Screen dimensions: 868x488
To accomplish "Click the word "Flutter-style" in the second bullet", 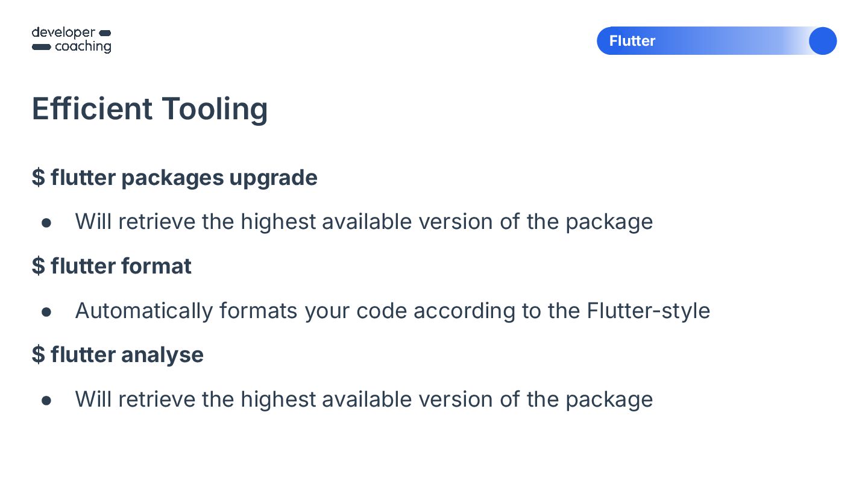I will pos(648,311).
